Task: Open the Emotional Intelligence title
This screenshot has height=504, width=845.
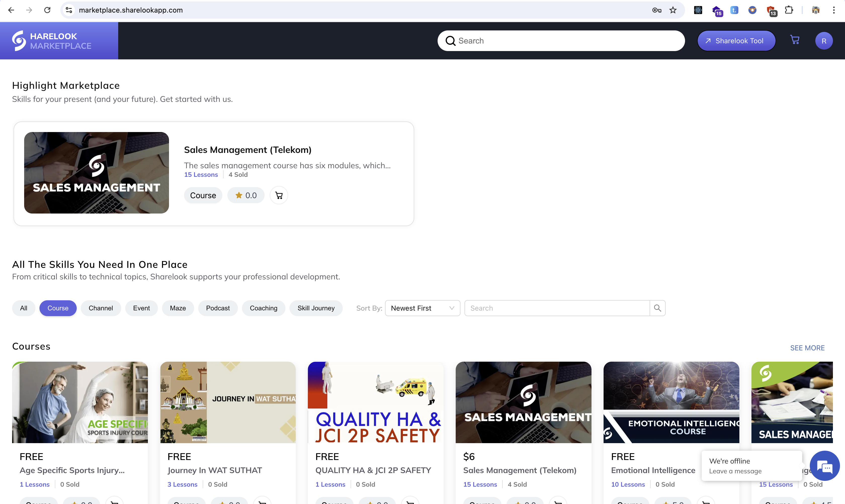Action: (x=653, y=470)
